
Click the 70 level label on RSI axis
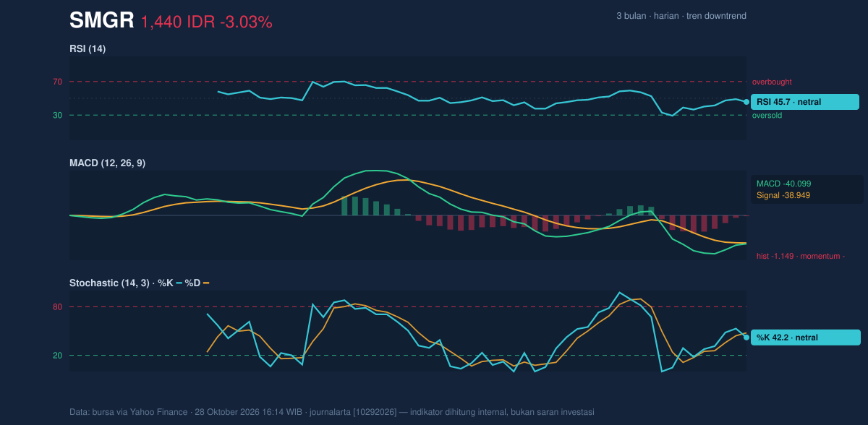tap(57, 82)
